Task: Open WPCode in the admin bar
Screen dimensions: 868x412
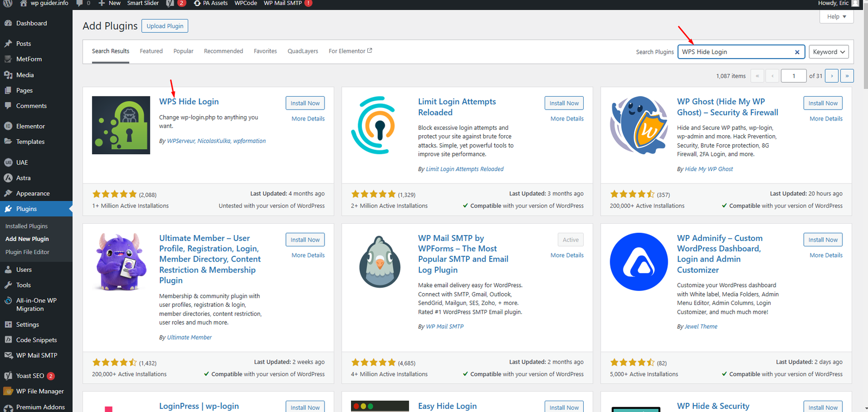Action: click(x=246, y=3)
